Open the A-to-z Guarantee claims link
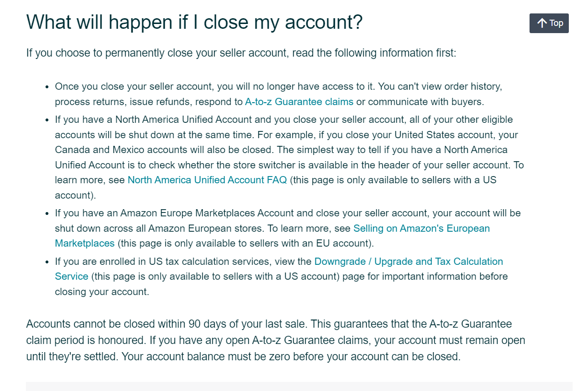 (x=299, y=102)
